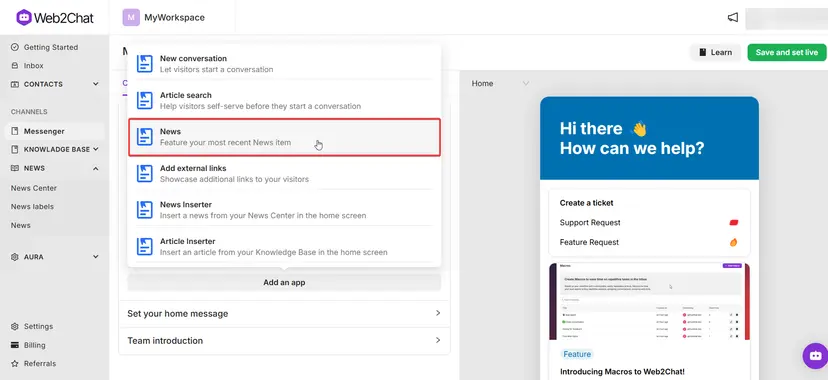
Task: Click the Save and set live button
Action: tap(786, 52)
